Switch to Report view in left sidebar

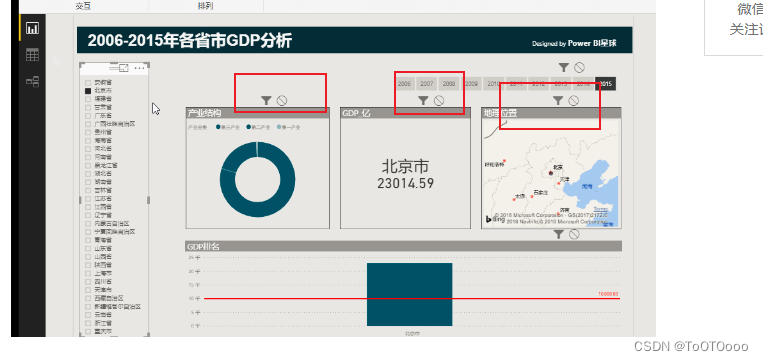[33, 28]
